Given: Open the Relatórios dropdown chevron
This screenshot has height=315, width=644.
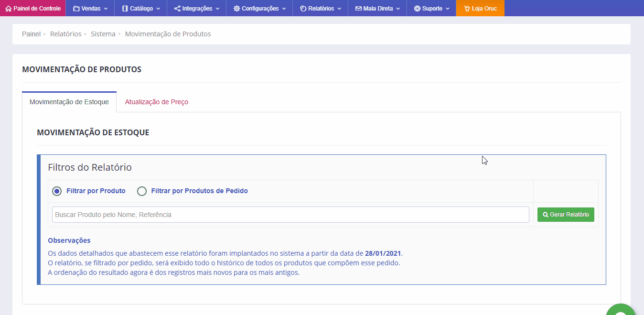Looking at the screenshot, I should tap(339, 9).
